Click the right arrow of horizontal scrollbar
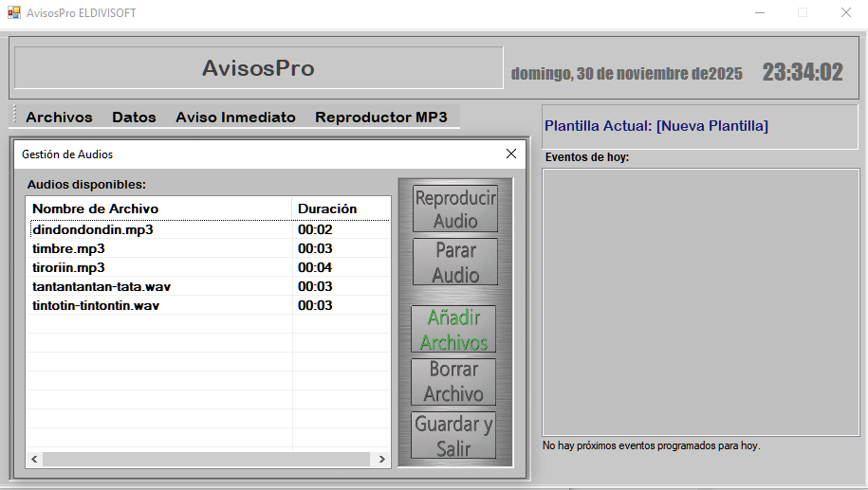 point(382,459)
